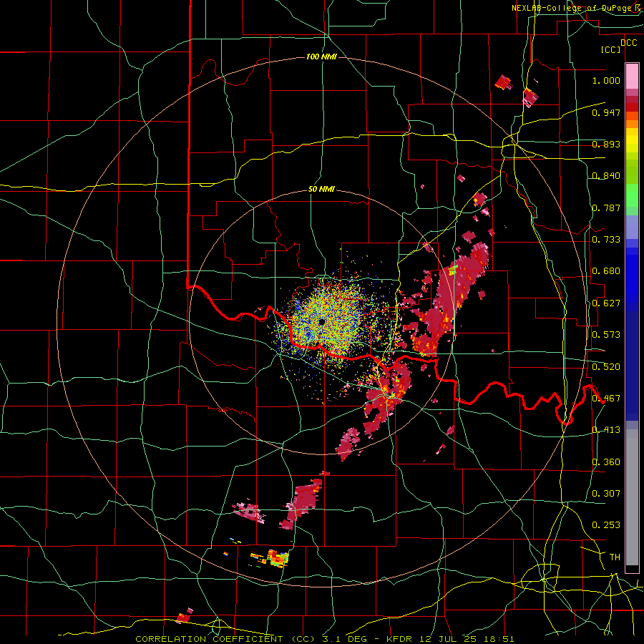Click the 0.787 scale value
Viewport: 644px width, 644px height.
pyautogui.click(x=606, y=208)
